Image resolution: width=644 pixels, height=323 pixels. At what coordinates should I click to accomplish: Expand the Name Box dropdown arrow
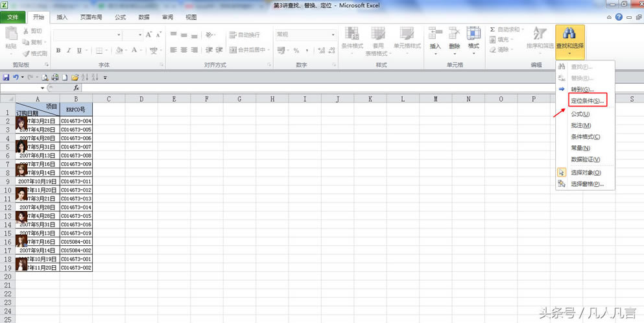point(43,88)
